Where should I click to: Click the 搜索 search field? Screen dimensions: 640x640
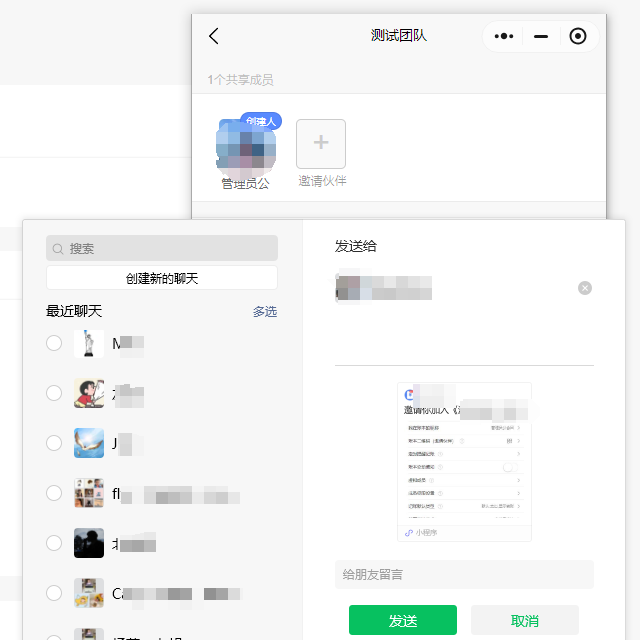pos(162,248)
